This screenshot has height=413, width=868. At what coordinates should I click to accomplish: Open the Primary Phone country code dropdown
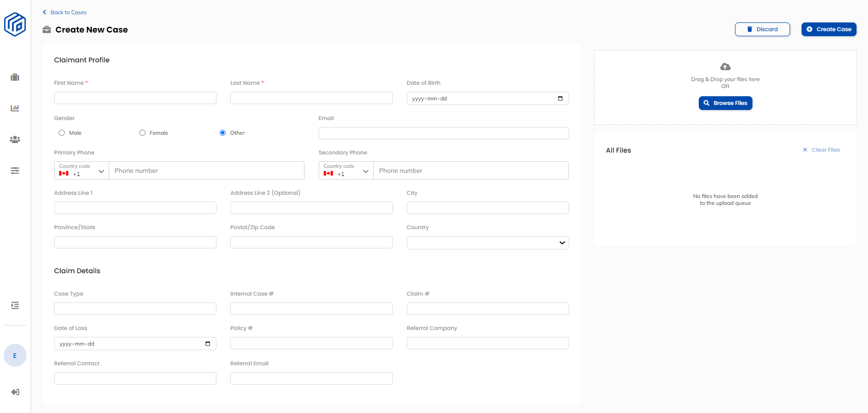[82, 171]
